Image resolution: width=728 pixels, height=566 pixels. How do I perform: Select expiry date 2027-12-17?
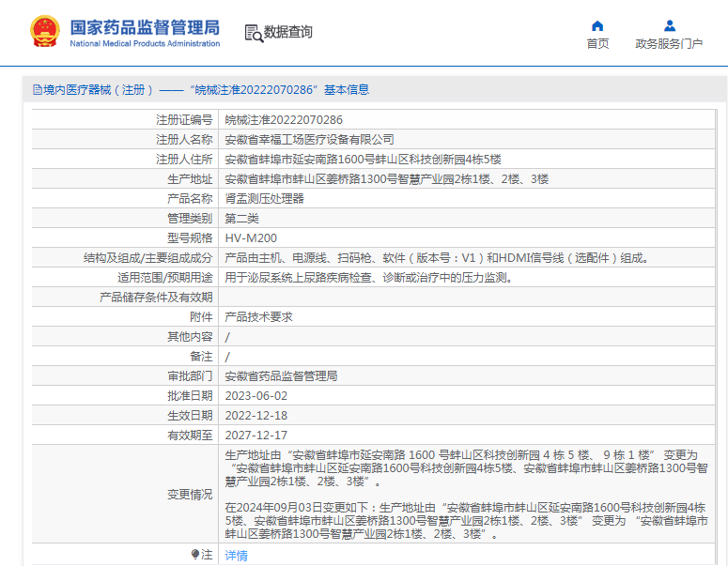click(x=256, y=436)
